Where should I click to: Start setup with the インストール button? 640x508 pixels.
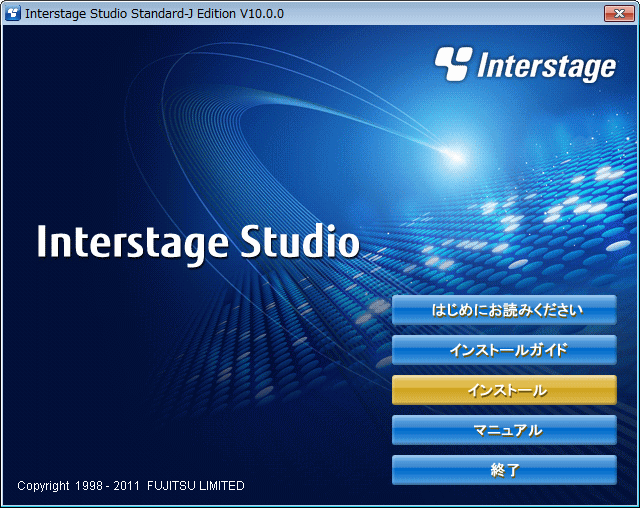pyautogui.click(x=504, y=390)
